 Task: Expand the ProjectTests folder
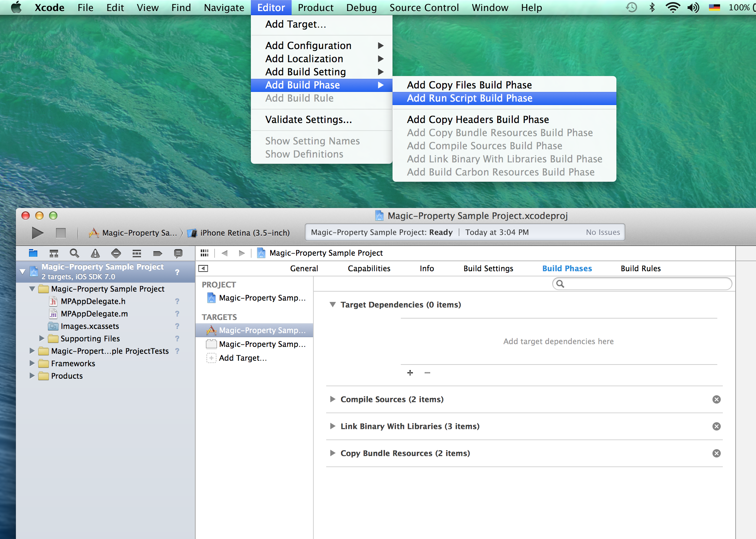[x=32, y=351]
